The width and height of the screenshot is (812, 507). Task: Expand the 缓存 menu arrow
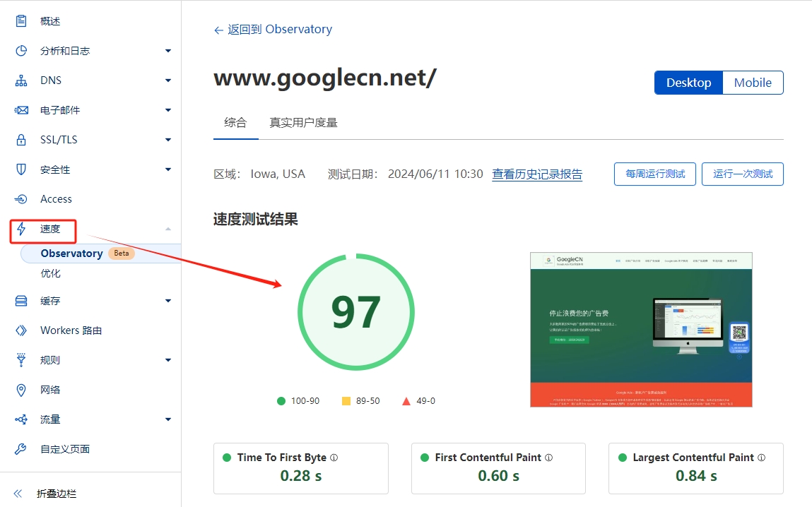click(x=167, y=301)
